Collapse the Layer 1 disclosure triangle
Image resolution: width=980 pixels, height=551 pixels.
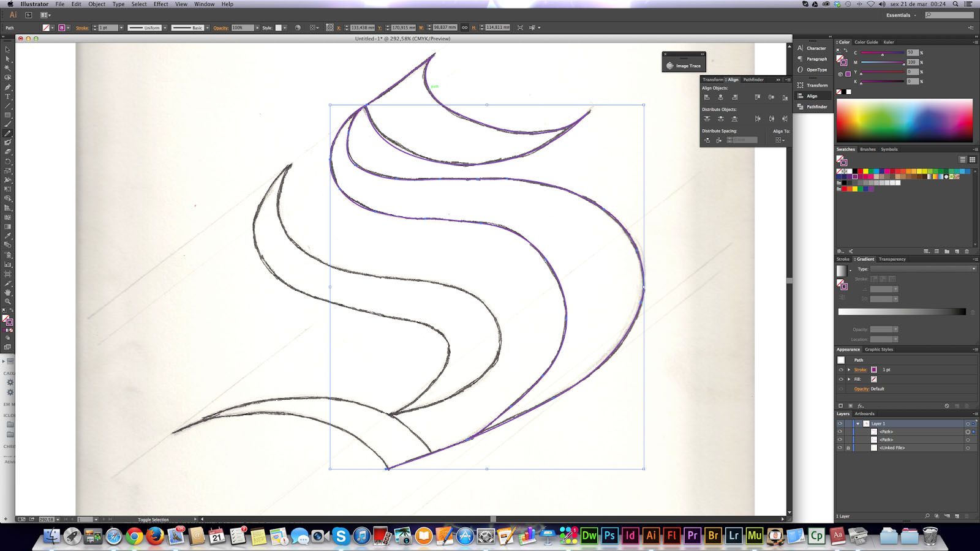pyautogui.click(x=858, y=424)
